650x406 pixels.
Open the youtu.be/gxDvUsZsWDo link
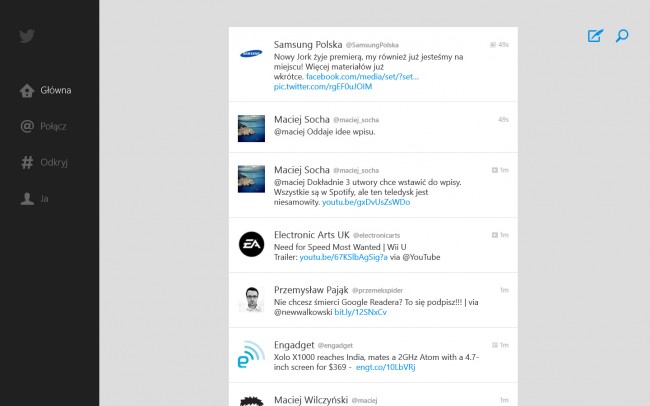366,202
